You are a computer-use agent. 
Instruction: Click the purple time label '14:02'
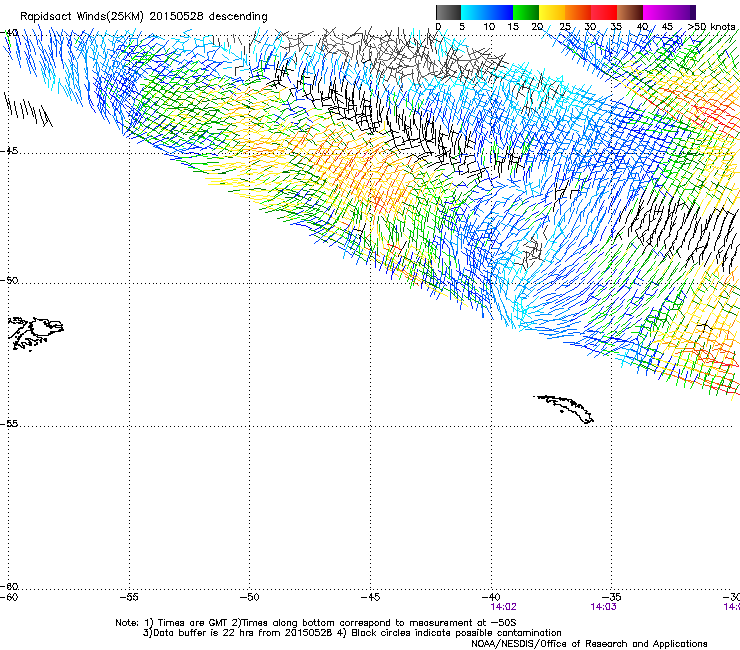pos(504,607)
